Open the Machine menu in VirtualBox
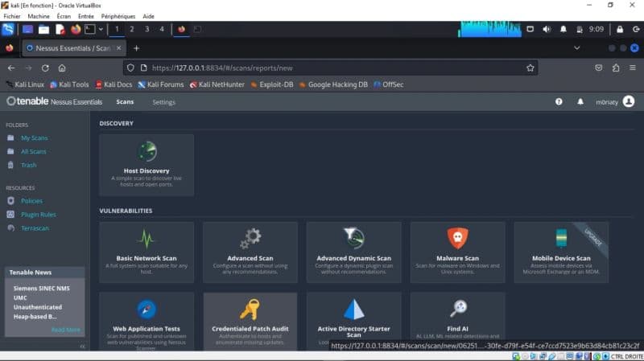644x361 pixels. [39, 16]
